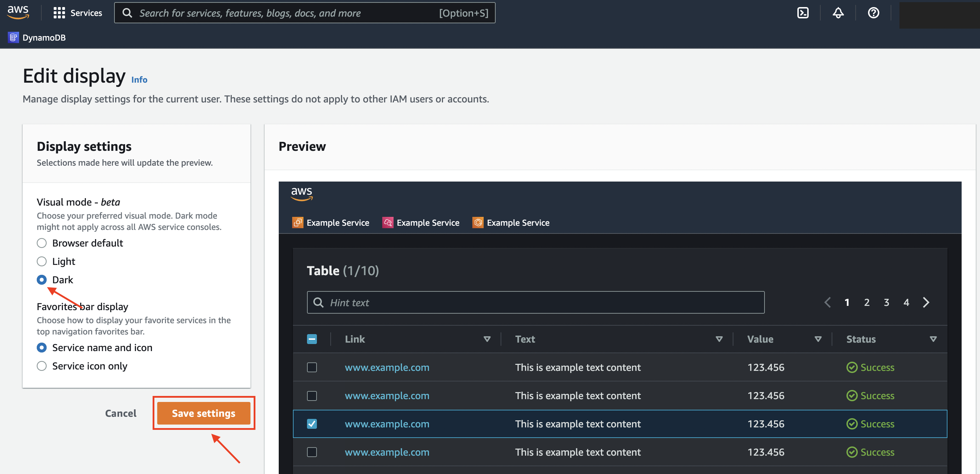980x474 pixels.
Task: Click the notifications bell icon
Action: coord(838,13)
